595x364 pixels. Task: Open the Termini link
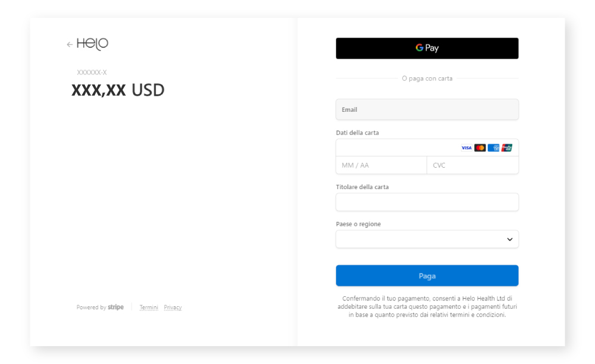click(149, 307)
